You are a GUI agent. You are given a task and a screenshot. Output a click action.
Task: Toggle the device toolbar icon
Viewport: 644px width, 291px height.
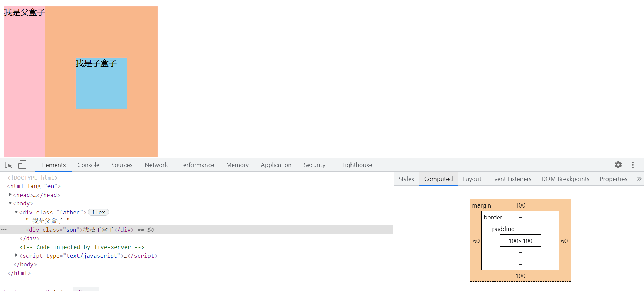[x=22, y=165]
